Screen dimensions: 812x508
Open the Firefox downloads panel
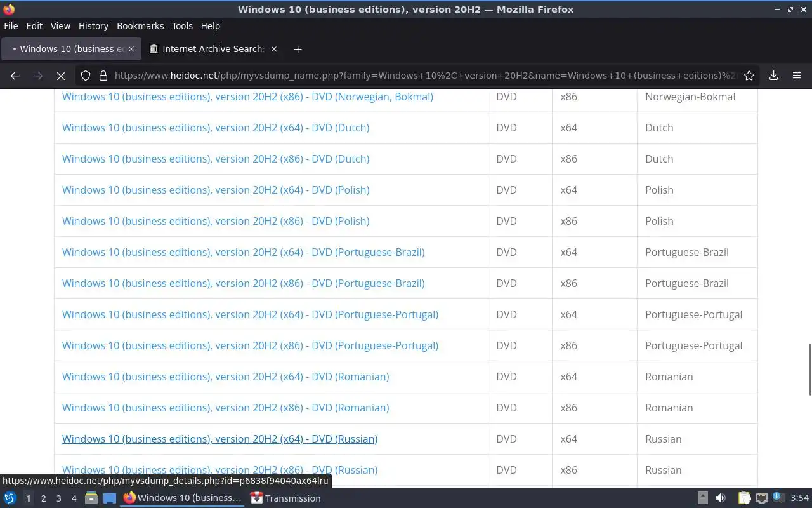[x=774, y=76]
